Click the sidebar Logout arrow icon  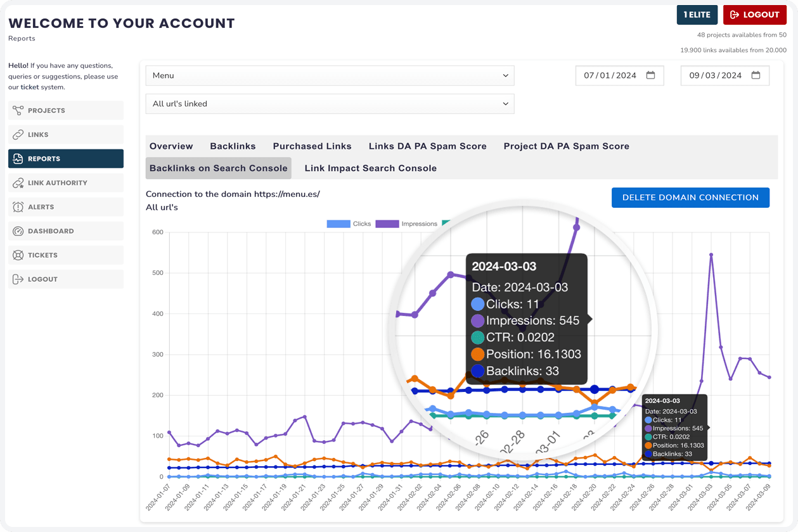point(18,279)
